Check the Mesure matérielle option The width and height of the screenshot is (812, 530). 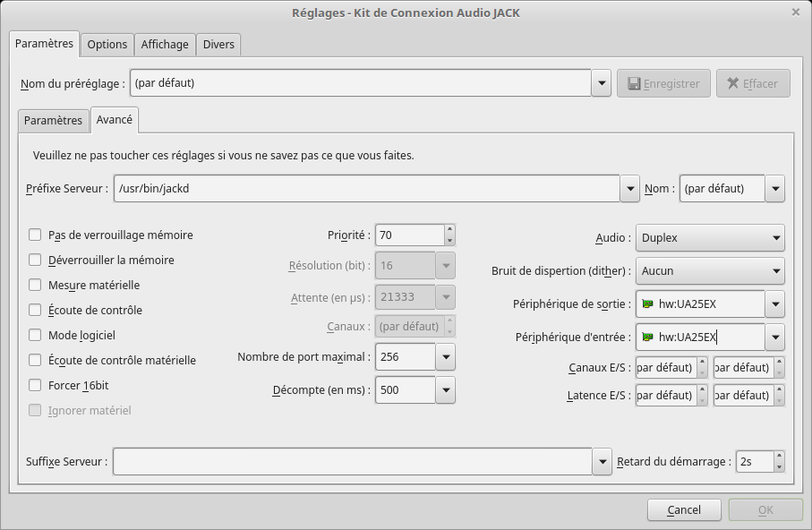(35, 285)
